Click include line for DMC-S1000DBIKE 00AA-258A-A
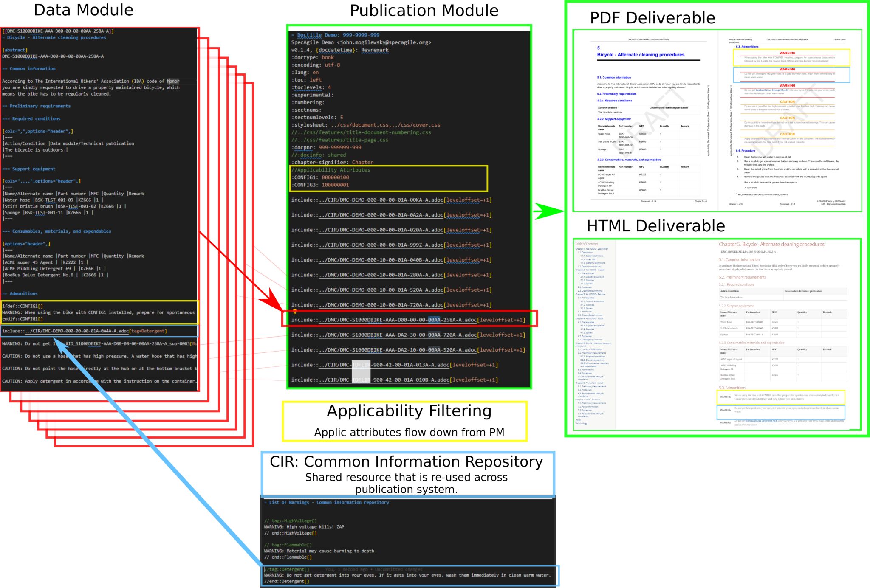Screen dimensions: 870x588 [x=408, y=320]
